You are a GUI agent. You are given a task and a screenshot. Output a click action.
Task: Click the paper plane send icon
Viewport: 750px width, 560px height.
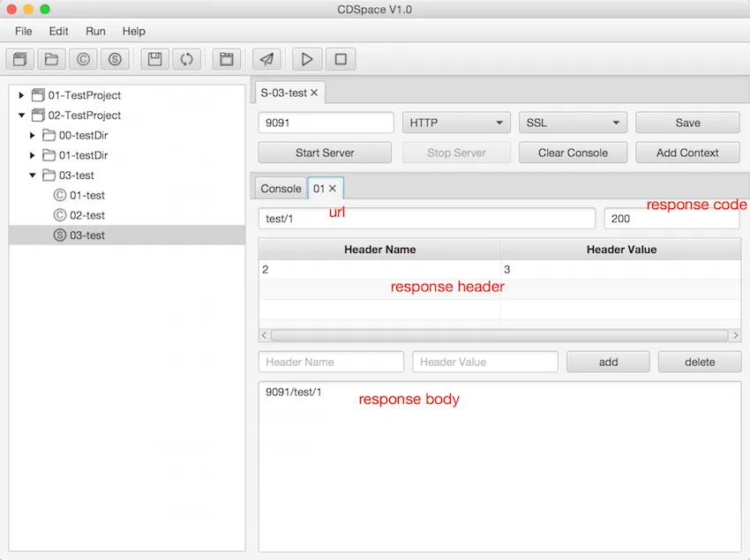[266, 59]
